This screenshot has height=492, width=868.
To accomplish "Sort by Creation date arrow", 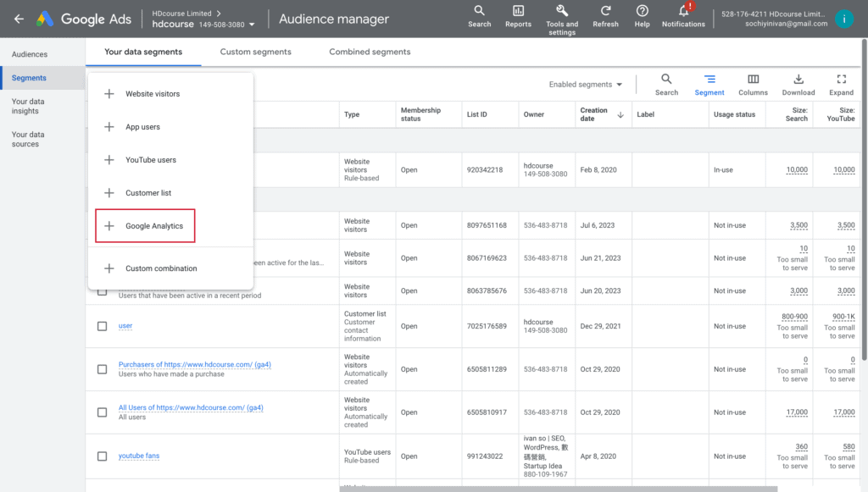I will coord(620,115).
